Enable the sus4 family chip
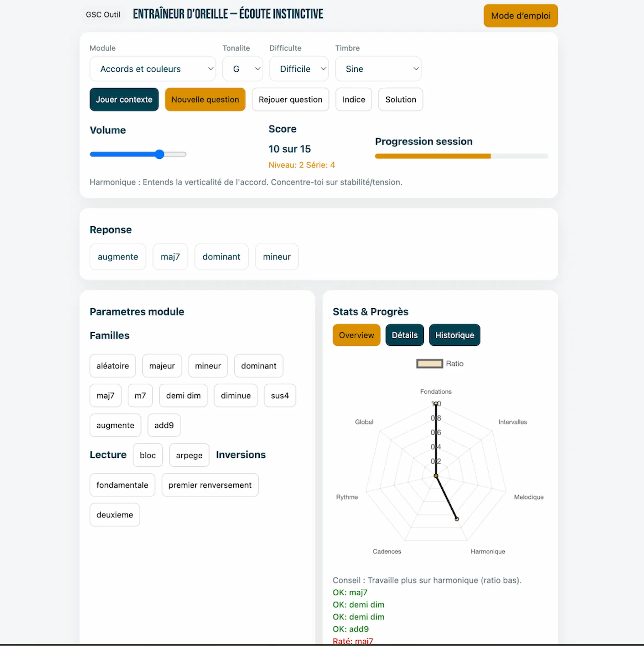The width and height of the screenshot is (644, 646). tap(279, 396)
